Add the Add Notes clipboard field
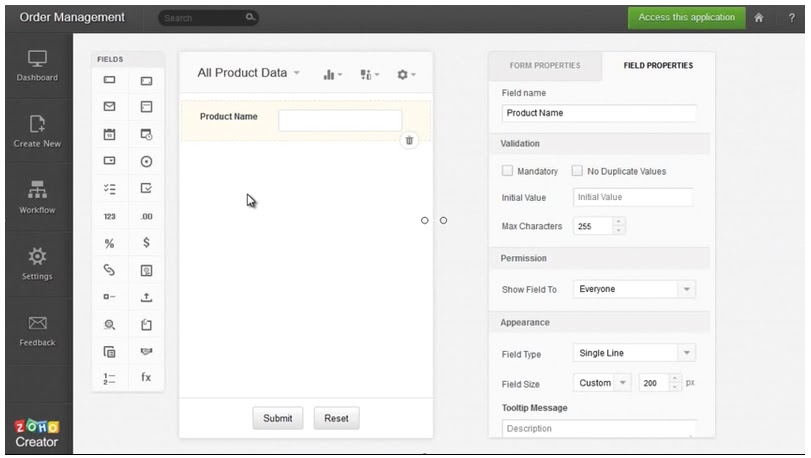The height and width of the screenshot is (458, 811). pyautogui.click(x=146, y=325)
